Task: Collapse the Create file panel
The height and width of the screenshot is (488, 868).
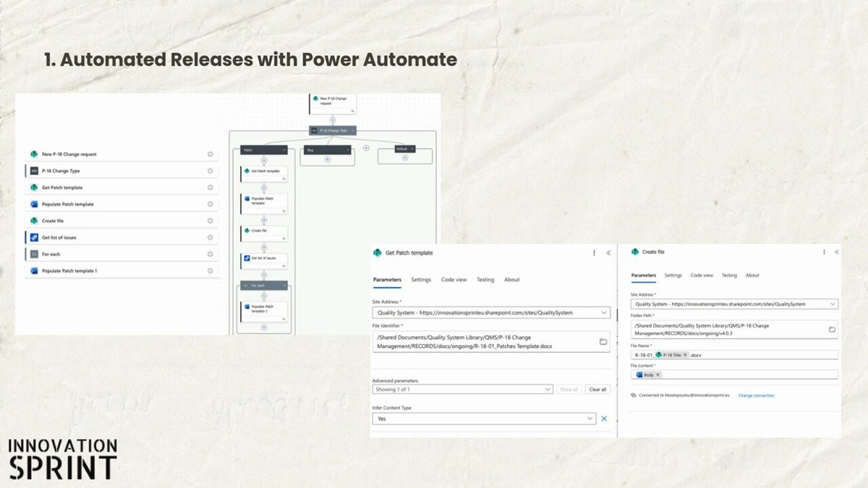Action: [x=836, y=252]
